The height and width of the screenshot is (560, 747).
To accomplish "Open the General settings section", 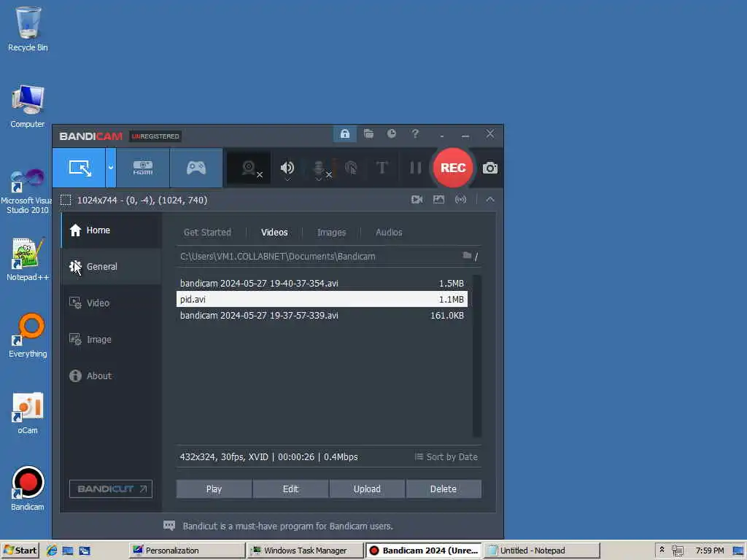I will (112, 267).
